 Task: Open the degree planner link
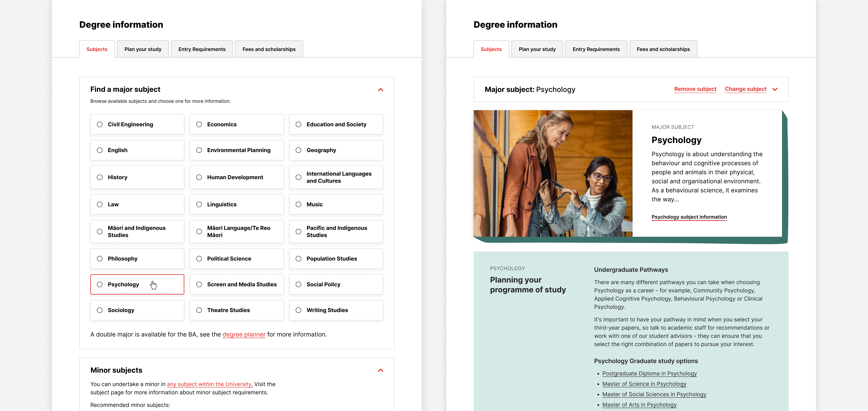(x=244, y=334)
